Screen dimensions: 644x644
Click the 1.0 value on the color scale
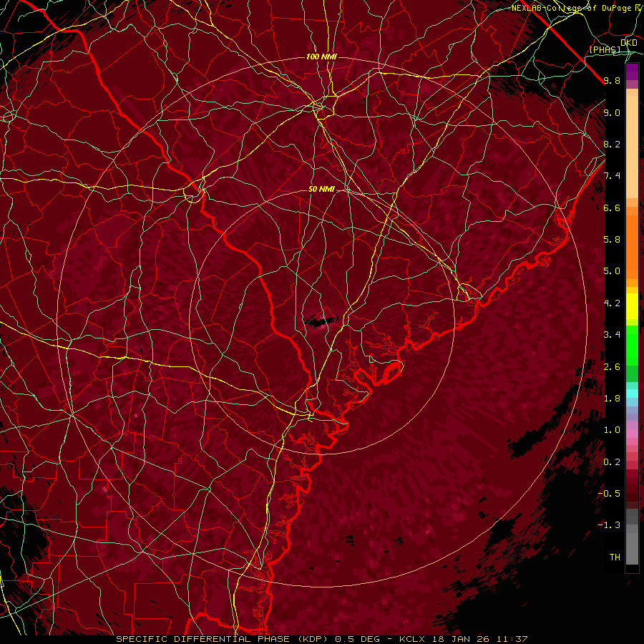(612, 430)
